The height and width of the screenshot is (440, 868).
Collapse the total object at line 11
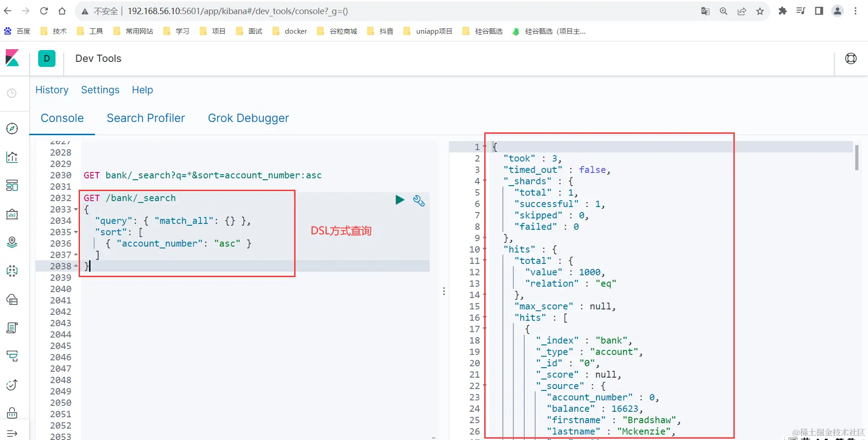coord(484,261)
